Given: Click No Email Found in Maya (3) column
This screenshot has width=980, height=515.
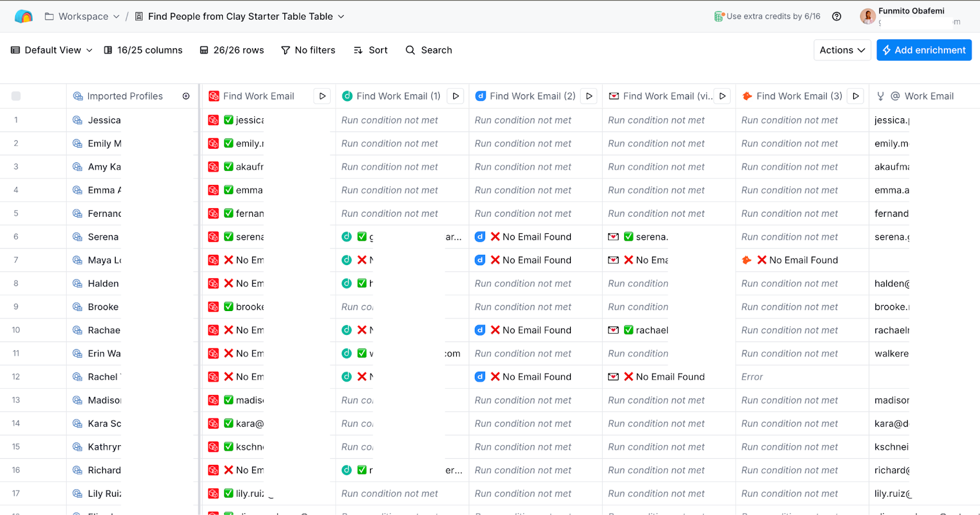Looking at the screenshot, I should coord(804,260).
